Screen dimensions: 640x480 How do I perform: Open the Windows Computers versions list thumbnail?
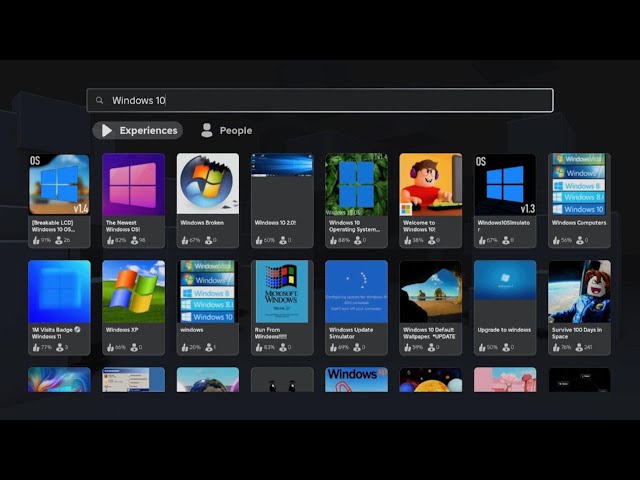tap(579, 184)
